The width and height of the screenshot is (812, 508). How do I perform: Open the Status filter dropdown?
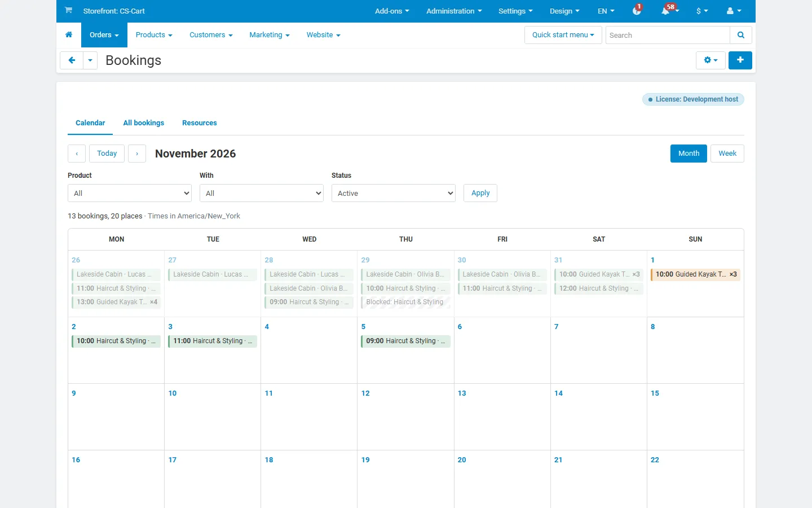(x=394, y=193)
